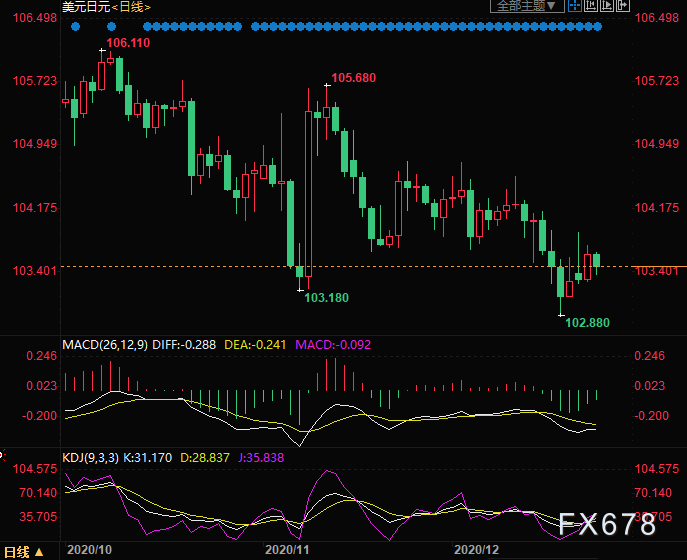
Task: Click the 2020/12 date label on time axis
Action: [x=476, y=550]
